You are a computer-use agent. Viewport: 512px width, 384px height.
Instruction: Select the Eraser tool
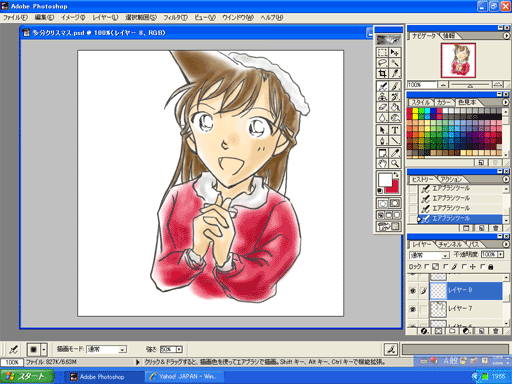tap(382, 107)
